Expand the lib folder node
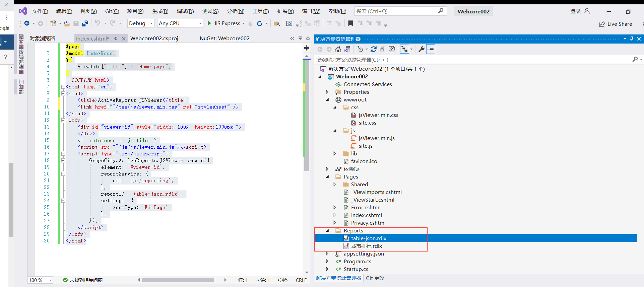The image size is (644, 287). (335, 153)
